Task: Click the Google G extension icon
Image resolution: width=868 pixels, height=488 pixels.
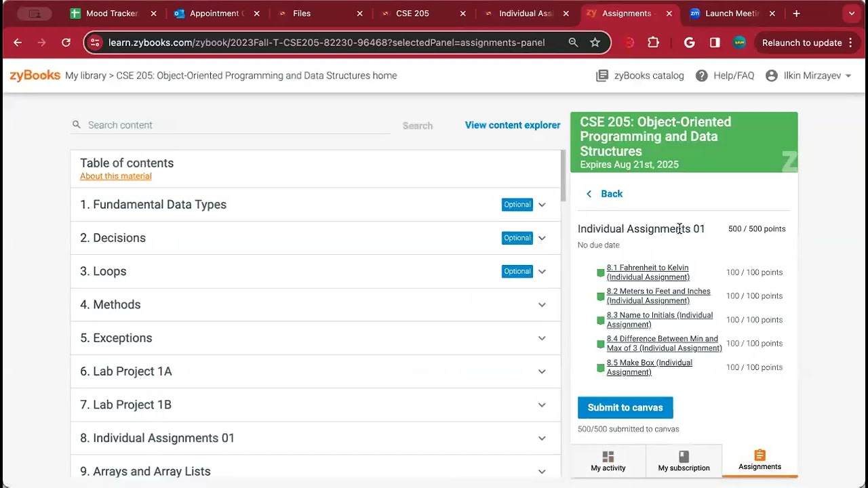Action: (690, 43)
